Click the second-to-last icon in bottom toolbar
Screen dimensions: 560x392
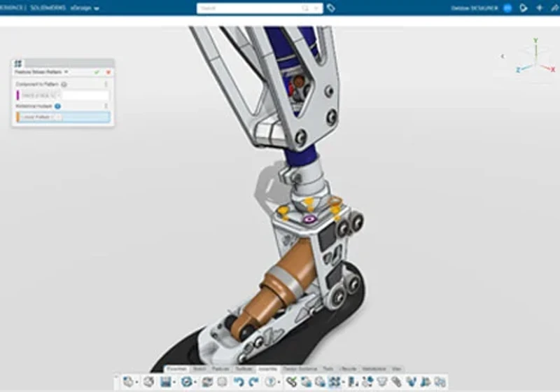(x=426, y=382)
